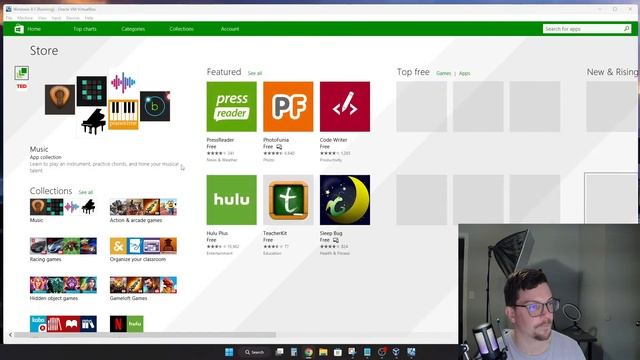Open the Piano Time keyboard app tile
The image size is (640, 360).
tap(123, 114)
